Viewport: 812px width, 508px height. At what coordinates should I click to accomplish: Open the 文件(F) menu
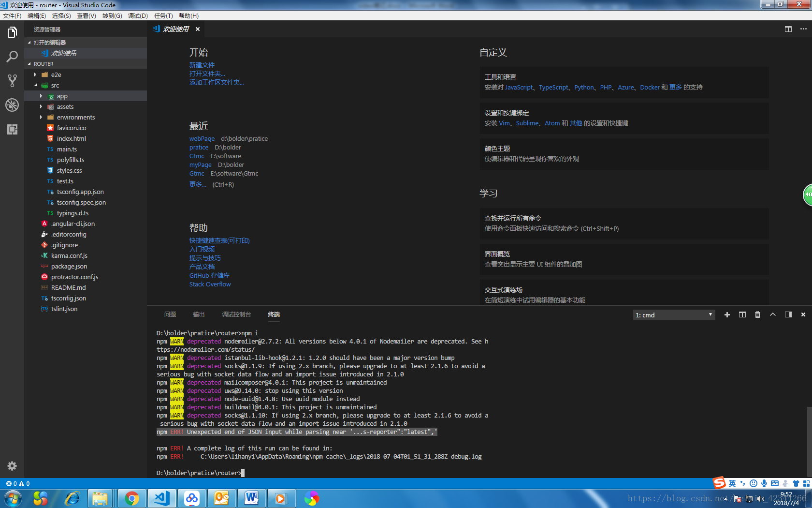coord(12,15)
